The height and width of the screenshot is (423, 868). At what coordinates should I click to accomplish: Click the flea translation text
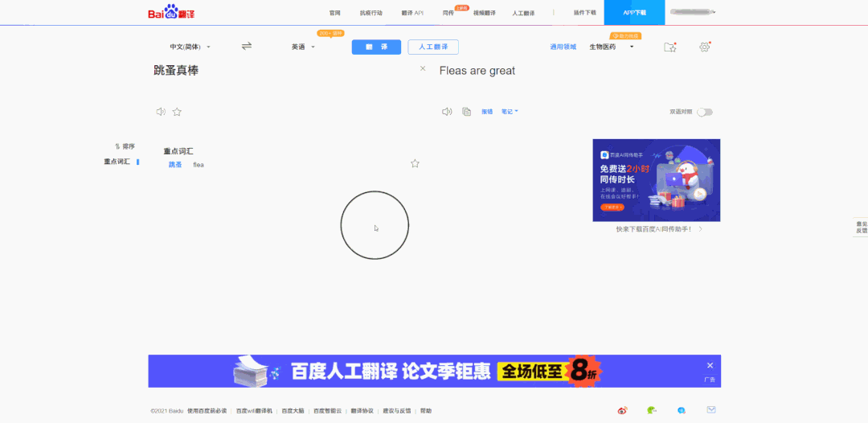tap(199, 164)
